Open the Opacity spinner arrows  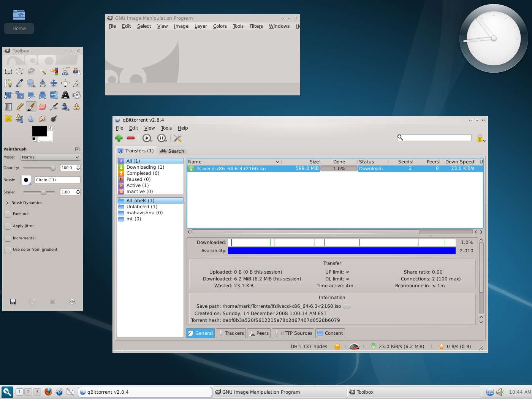coord(78,168)
